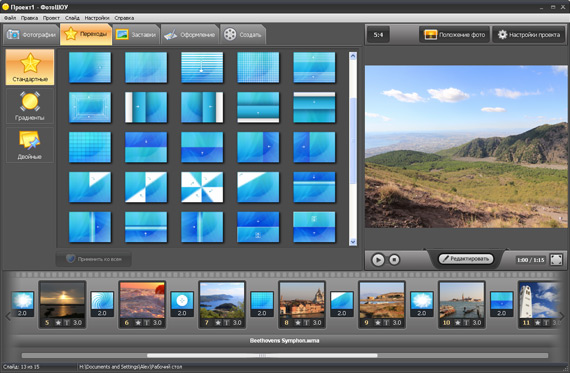The width and height of the screenshot is (570, 373).
Task: Click the starburst transition between slides 9 and 10
Action: click(x=422, y=304)
